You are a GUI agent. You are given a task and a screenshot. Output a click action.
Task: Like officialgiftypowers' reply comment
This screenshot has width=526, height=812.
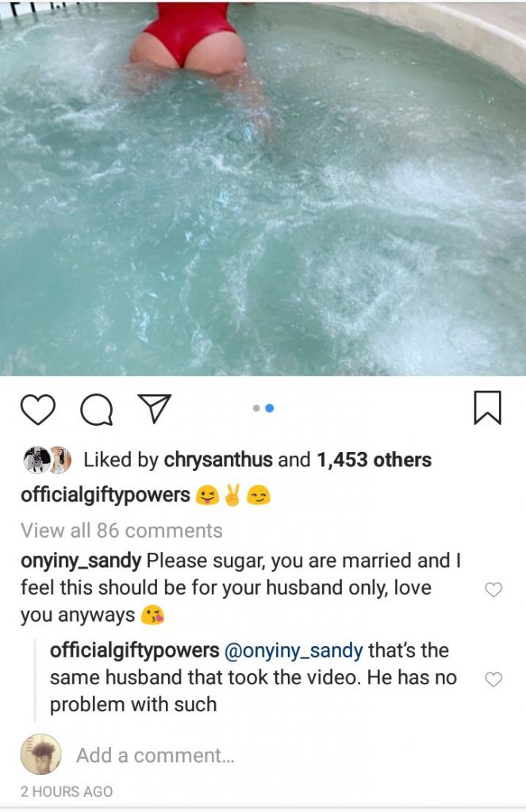click(493, 679)
